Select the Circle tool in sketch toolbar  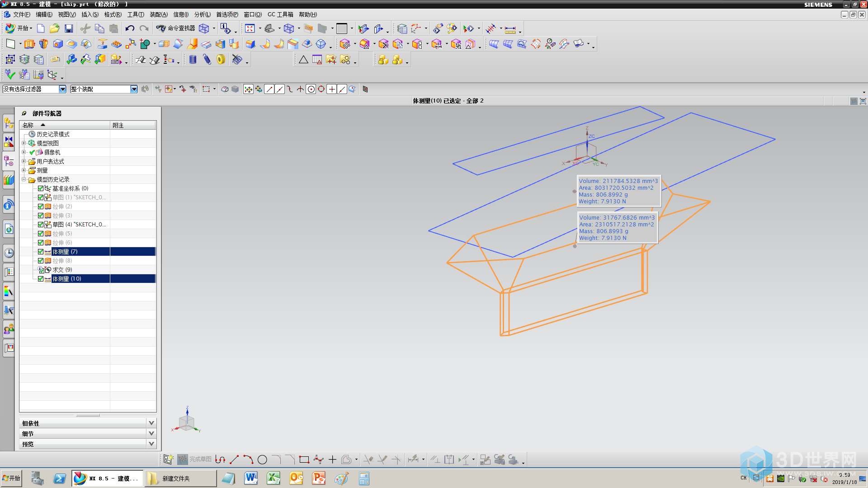262,460
